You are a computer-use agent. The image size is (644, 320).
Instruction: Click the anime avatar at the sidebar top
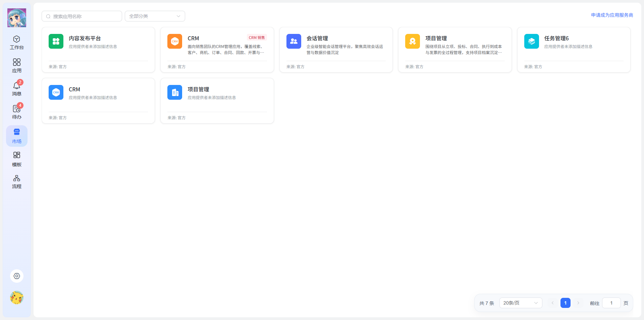point(17,18)
